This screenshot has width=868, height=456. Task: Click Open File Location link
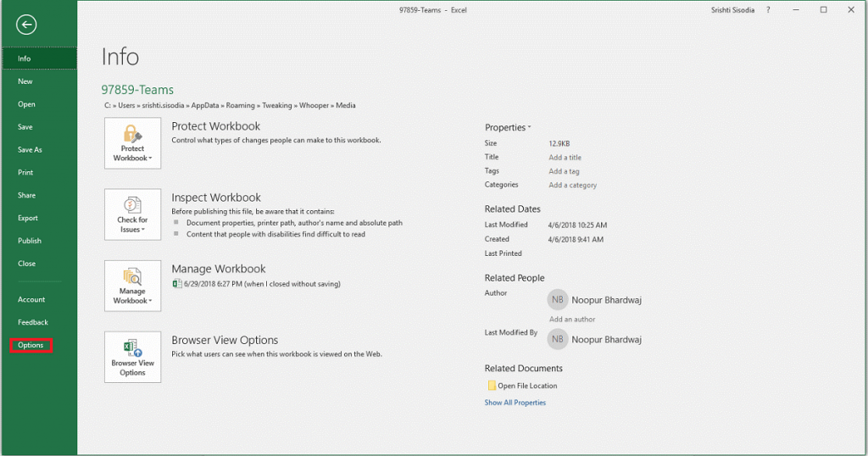pyautogui.click(x=527, y=386)
